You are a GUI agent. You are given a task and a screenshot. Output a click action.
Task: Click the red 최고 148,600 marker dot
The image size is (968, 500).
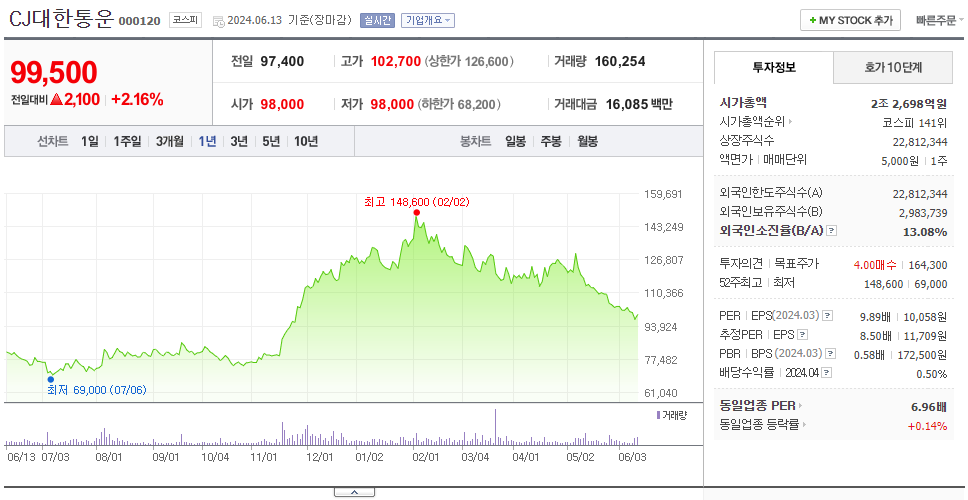(417, 212)
